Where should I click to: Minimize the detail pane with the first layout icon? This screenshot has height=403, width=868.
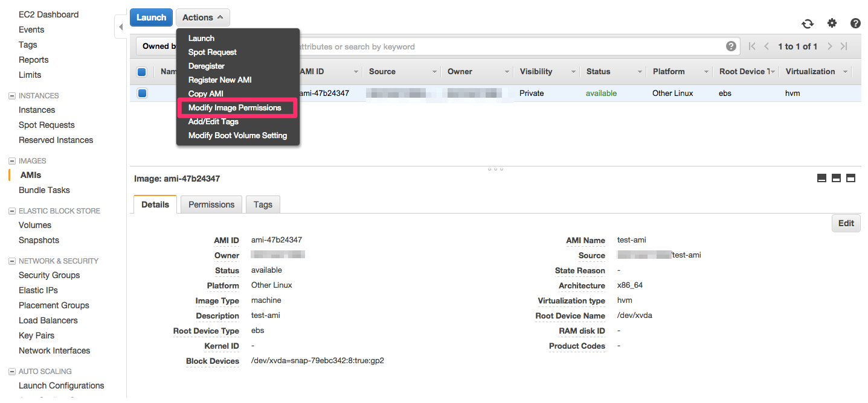tap(821, 178)
